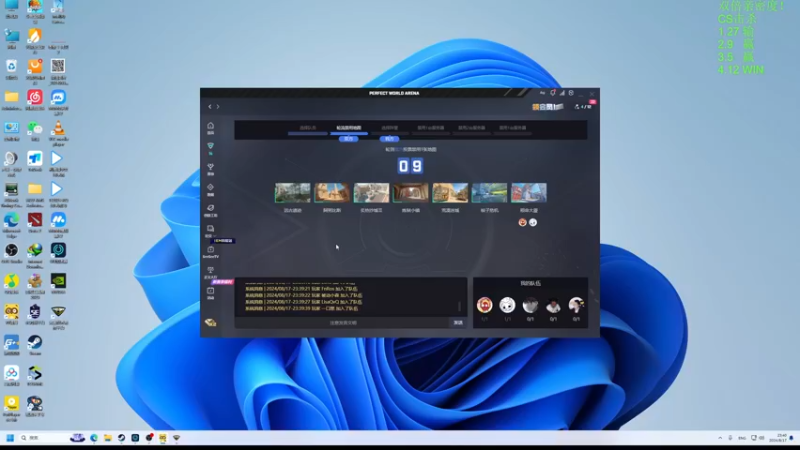This screenshot has width=800, height=450.
Task: Click the gold bars icon at sidebar bottom
Action: pos(210,322)
